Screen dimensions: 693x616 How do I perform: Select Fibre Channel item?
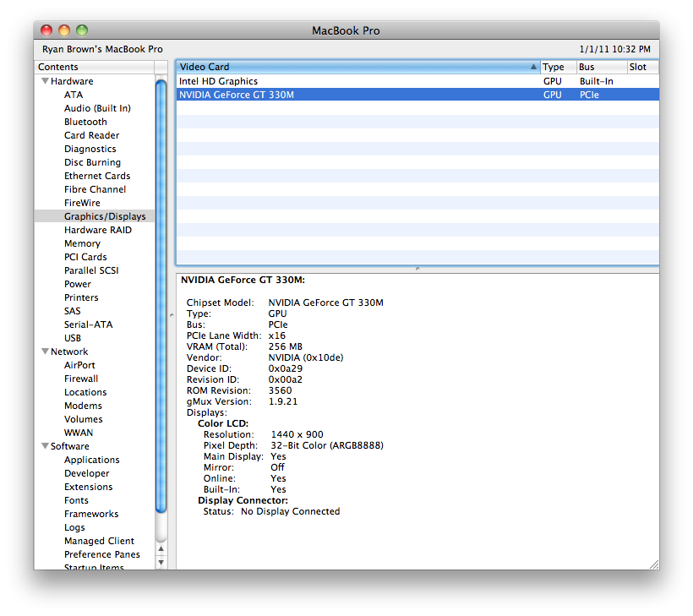(x=95, y=189)
